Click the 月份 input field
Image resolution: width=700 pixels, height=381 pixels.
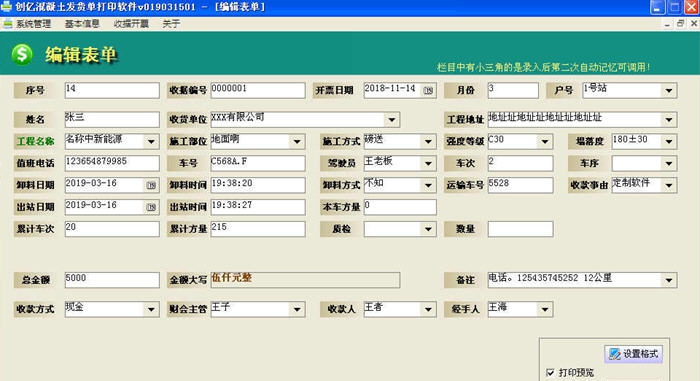pos(513,90)
